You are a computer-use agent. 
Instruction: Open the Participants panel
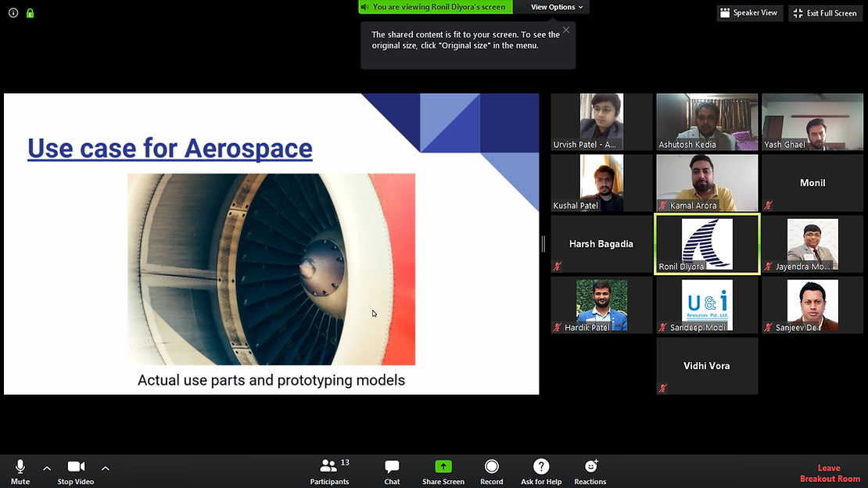click(x=329, y=471)
